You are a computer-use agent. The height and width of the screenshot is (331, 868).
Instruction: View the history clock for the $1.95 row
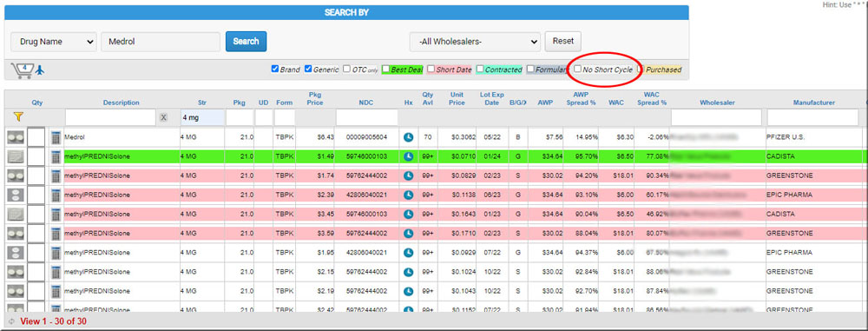[x=409, y=253]
